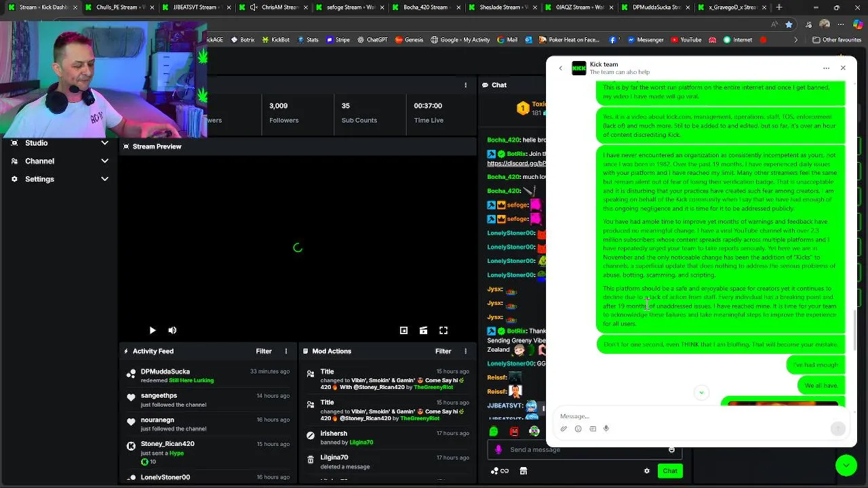
Task: Open Messenger bookmark
Action: (x=646, y=40)
